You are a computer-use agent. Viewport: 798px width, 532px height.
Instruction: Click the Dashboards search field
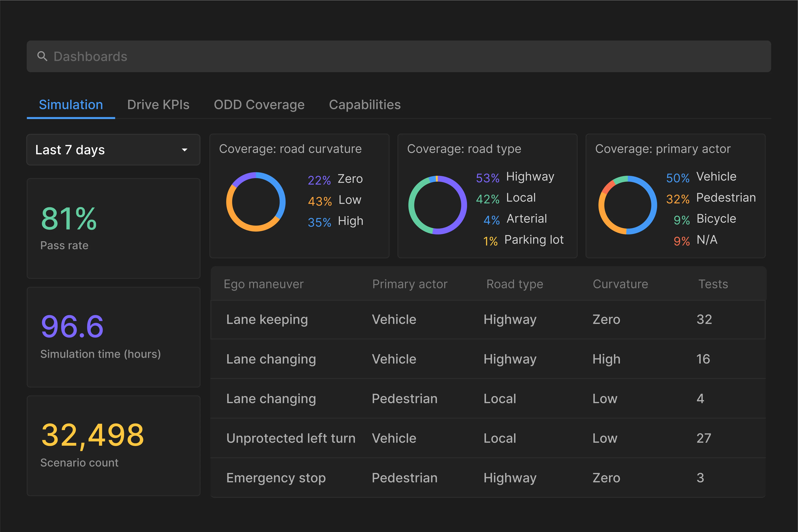pos(399,56)
